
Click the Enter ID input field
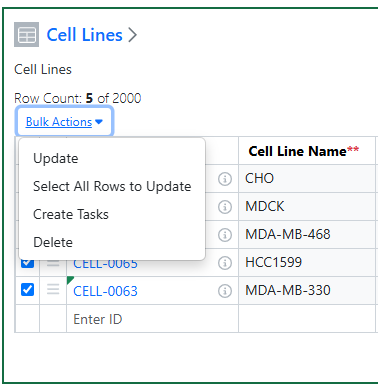(152, 319)
